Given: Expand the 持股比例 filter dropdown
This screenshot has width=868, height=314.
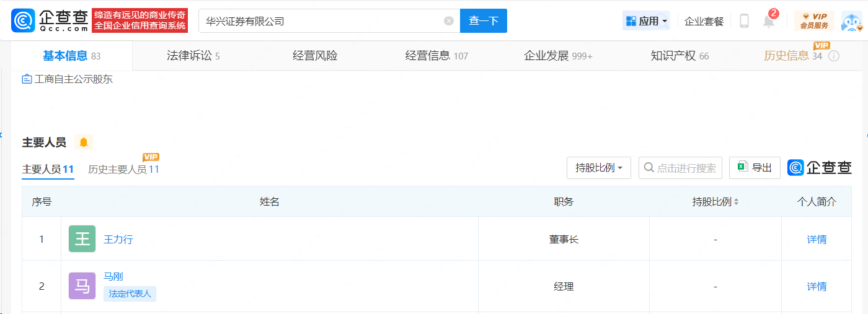Looking at the screenshot, I should pos(598,168).
